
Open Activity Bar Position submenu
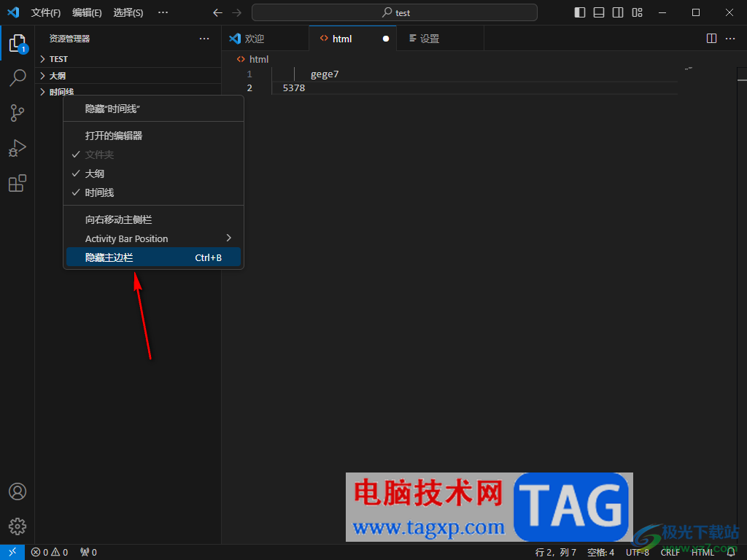153,238
